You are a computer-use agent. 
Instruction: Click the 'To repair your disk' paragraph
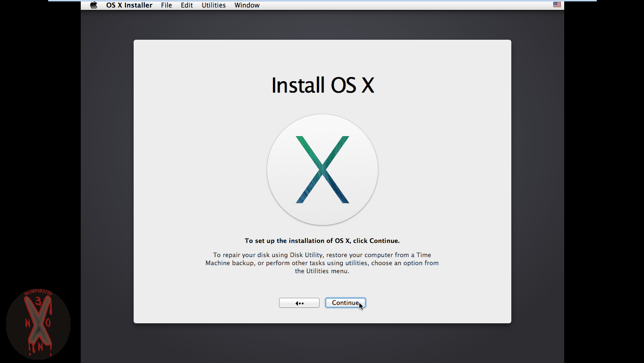(322, 263)
